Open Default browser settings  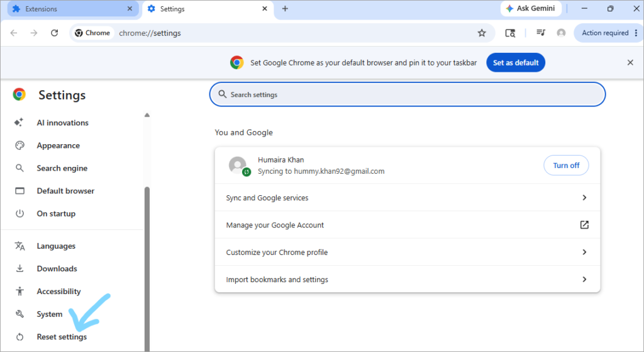pyautogui.click(x=65, y=191)
